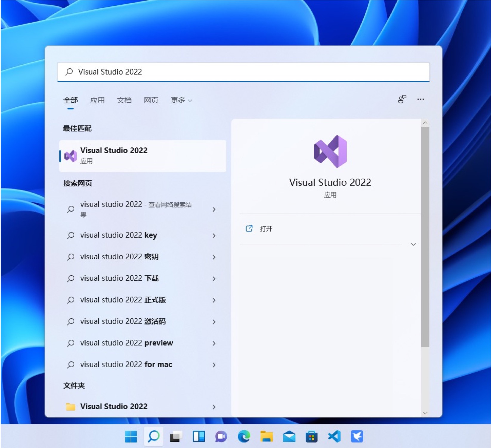Screen dimensions: 492x448
Task: Open the Visual Studio 2022 folder result
Action: pos(143,407)
